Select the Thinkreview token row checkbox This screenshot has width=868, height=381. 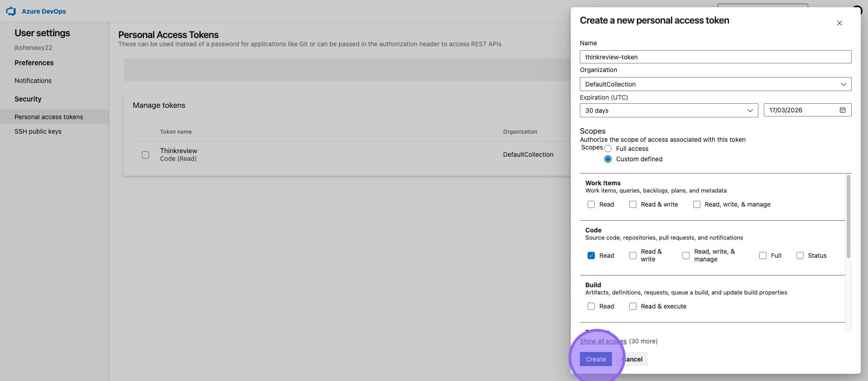[x=145, y=155]
